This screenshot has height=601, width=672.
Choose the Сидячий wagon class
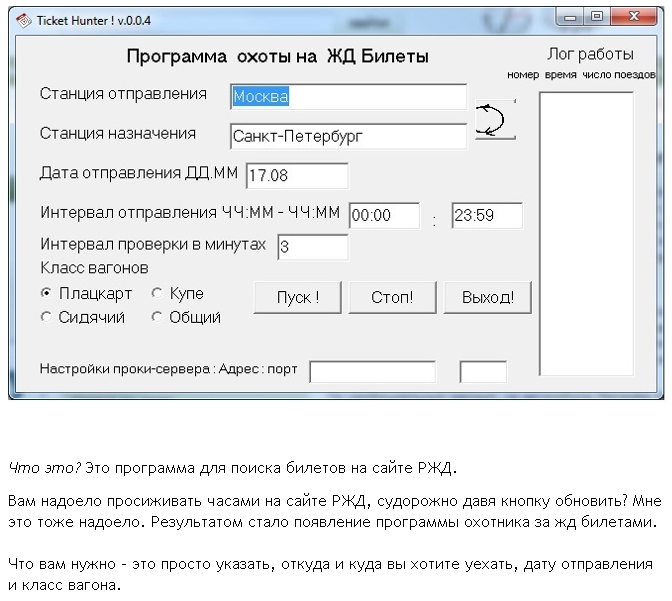(x=46, y=317)
